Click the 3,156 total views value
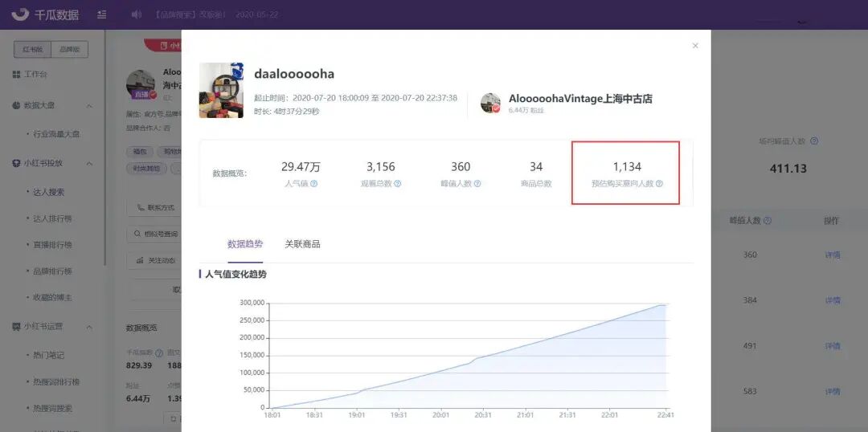 (x=381, y=167)
